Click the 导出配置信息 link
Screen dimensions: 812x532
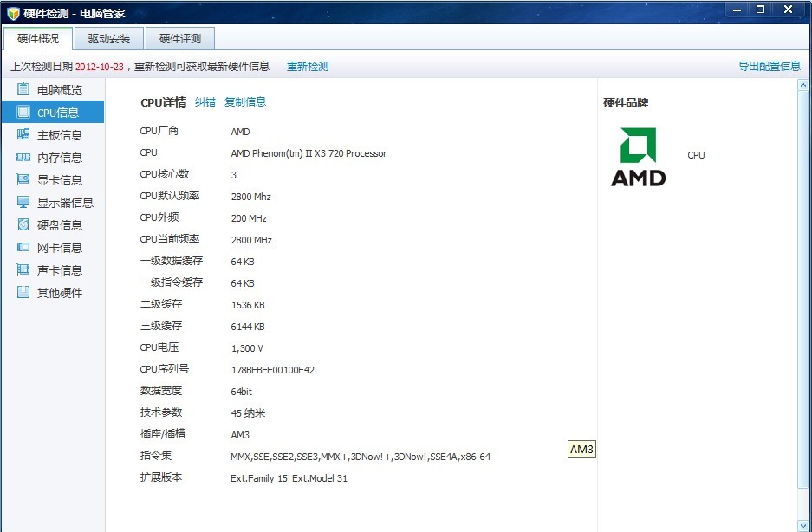point(769,67)
